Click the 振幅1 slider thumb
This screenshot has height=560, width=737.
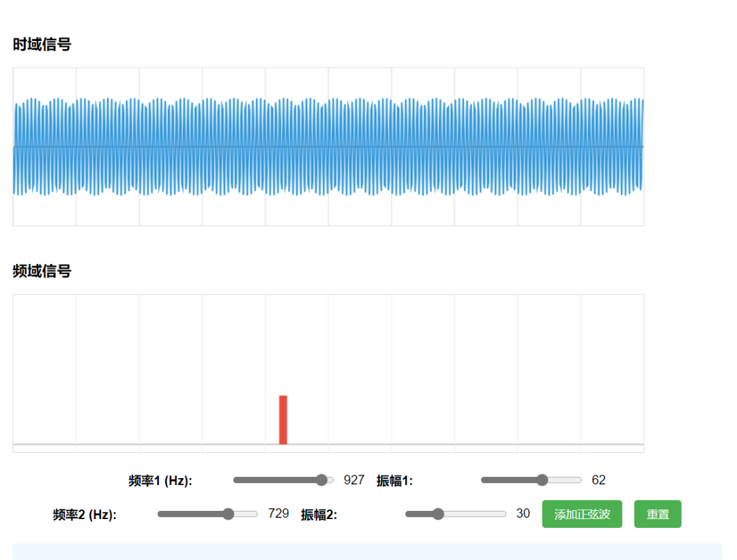543,480
